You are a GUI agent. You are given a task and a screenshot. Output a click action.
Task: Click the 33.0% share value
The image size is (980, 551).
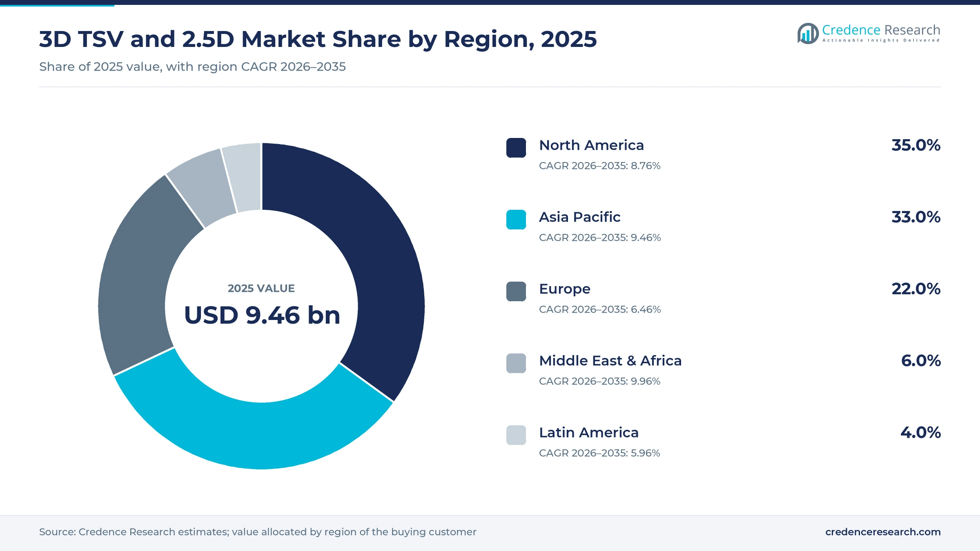[x=916, y=217]
